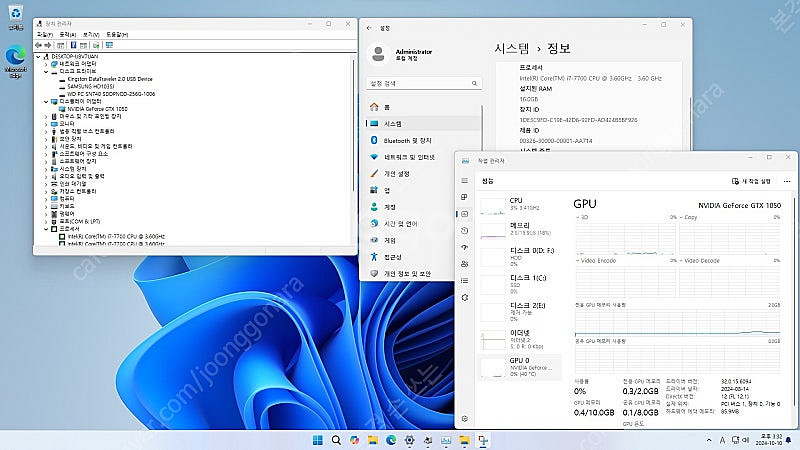
Task: Open 파일(F) menu in Device Manager
Action: [x=45, y=35]
